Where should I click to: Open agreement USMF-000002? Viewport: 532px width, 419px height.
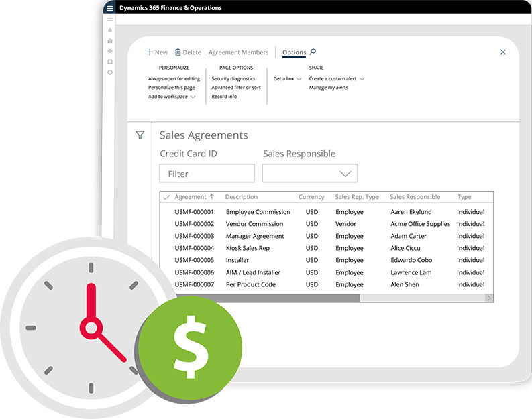[195, 224]
